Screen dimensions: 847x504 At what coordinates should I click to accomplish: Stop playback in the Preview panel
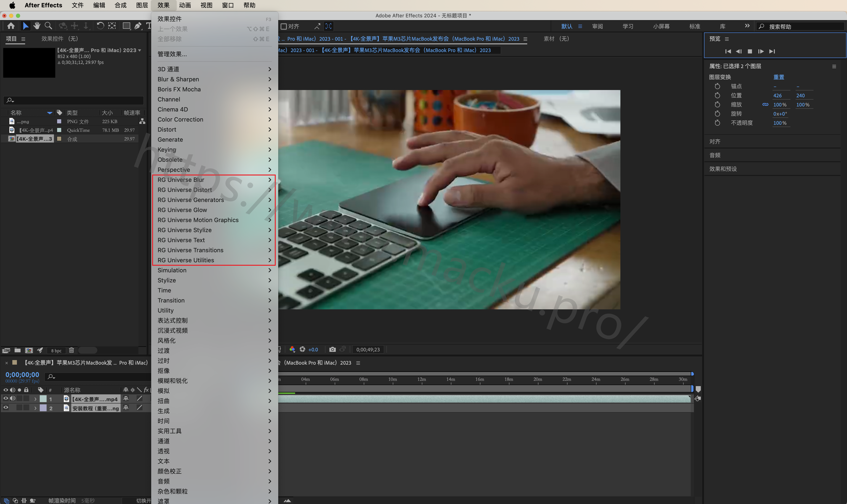coord(750,51)
